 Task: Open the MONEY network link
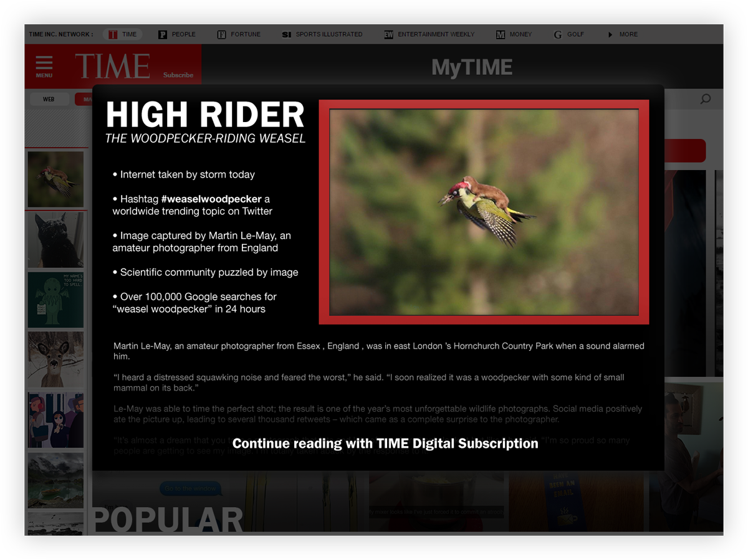[x=521, y=35]
